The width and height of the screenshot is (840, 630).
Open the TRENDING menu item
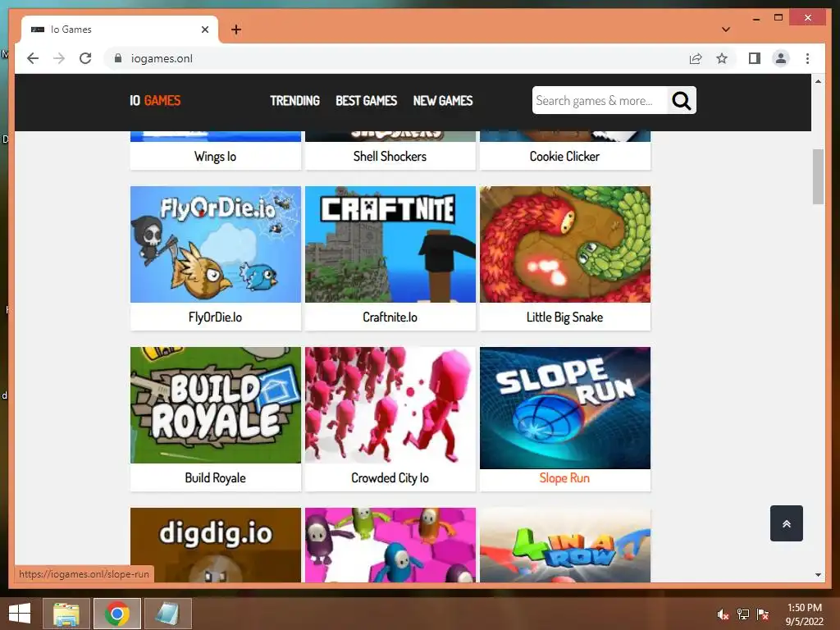click(x=294, y=101)
